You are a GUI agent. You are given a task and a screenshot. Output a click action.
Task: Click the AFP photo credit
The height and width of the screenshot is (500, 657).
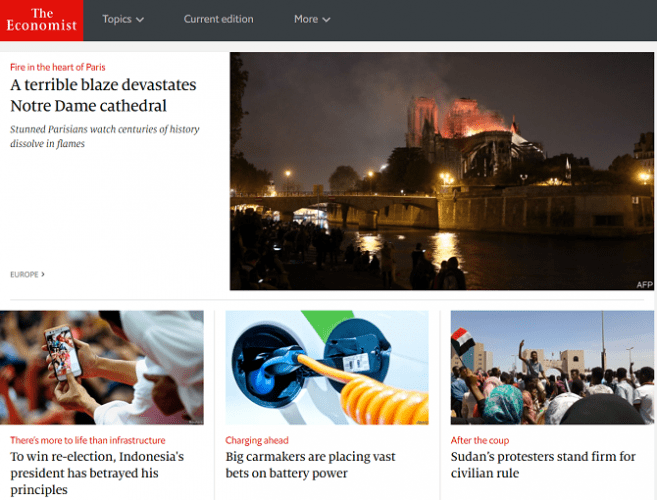click(644, 285)
